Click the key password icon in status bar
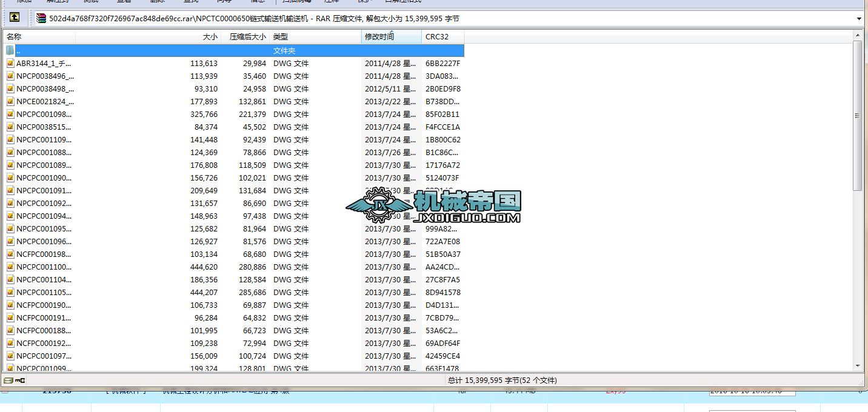Image resolution: width=868 pixels, height=412 pixels. point(20,380)
